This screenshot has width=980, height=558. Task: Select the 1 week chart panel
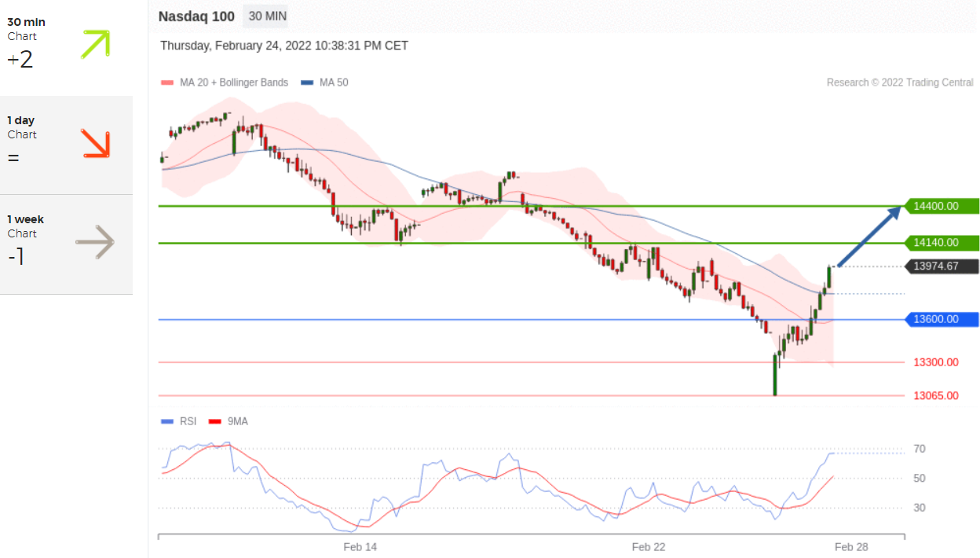pos(66,244)
